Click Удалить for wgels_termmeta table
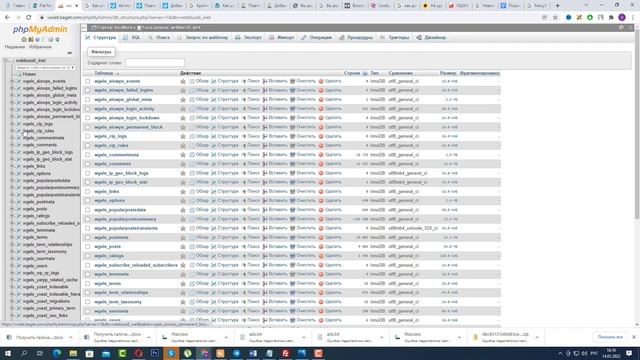 (333, 274)
